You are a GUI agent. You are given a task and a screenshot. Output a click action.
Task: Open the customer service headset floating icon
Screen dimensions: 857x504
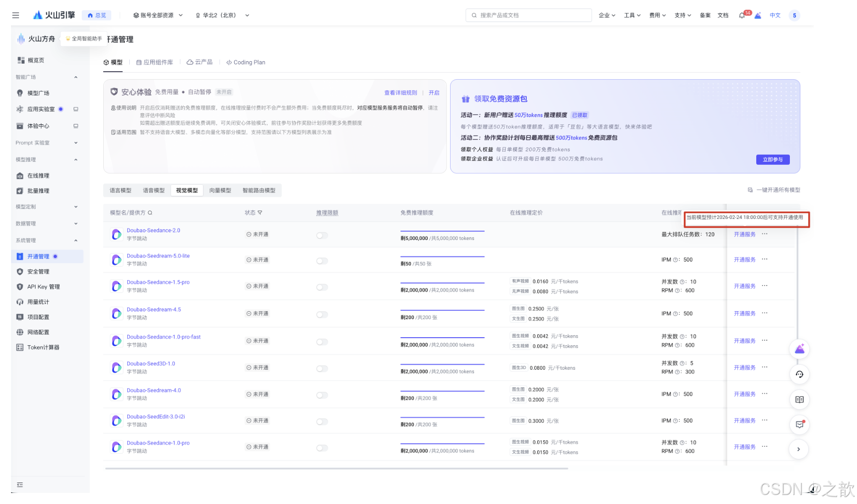click(799, 374)
